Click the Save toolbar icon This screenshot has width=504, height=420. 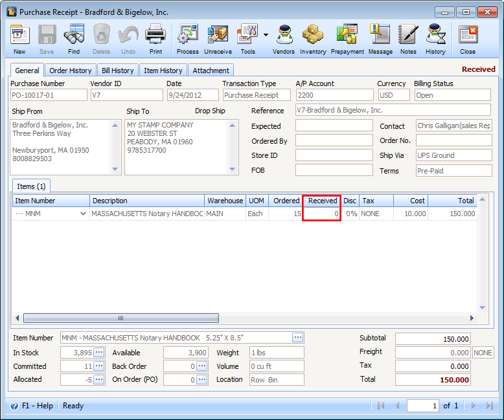click(47, 35)
